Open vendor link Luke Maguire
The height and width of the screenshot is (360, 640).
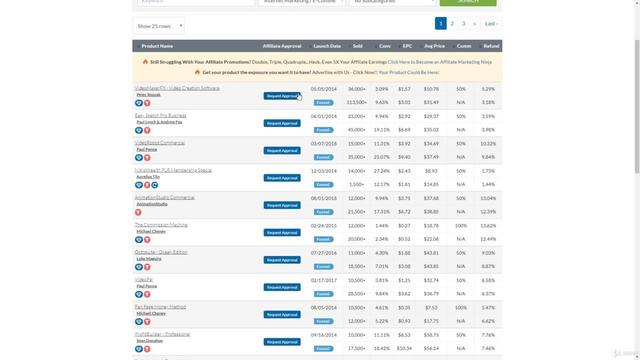tap(149, 259)
